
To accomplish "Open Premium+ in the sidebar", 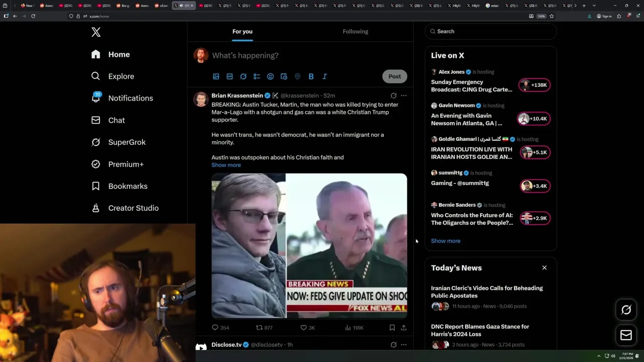I will coord(117,164).
